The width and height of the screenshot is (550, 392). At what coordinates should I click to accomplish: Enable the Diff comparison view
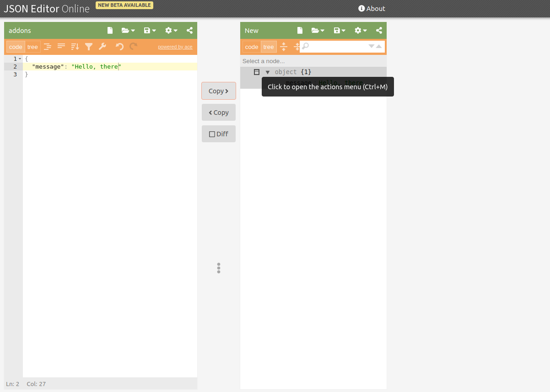(x=218, y=134)
